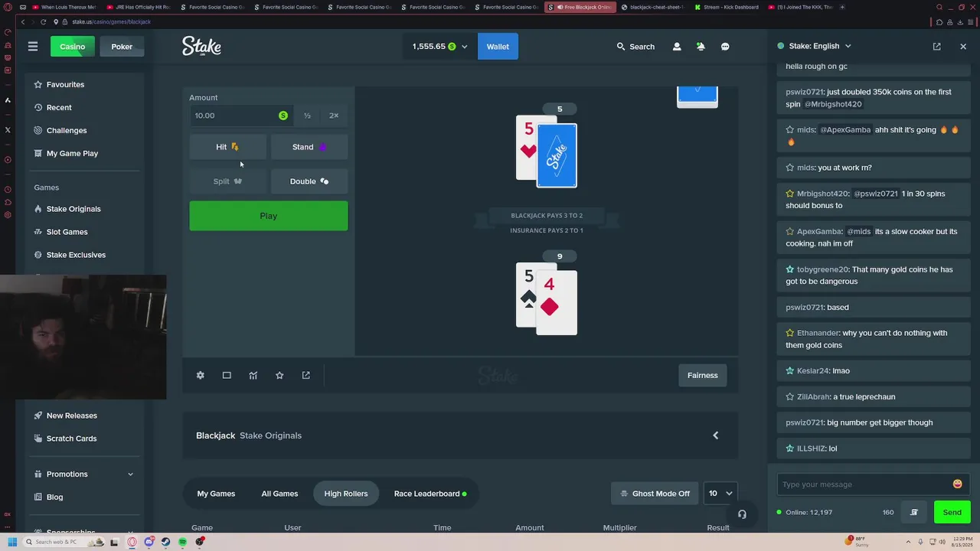
Task: Open Stake Originals category
Action: pos(84,209)
